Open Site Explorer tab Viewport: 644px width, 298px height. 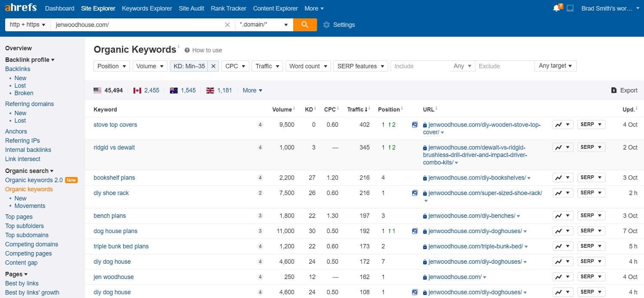click(98, 8)
